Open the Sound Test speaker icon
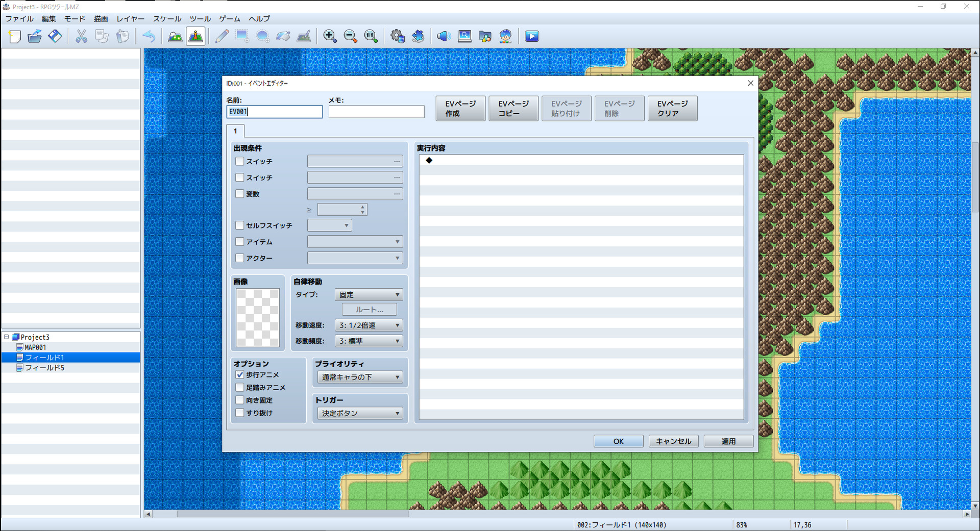The image size is (980, 531). tap(444, 36)
